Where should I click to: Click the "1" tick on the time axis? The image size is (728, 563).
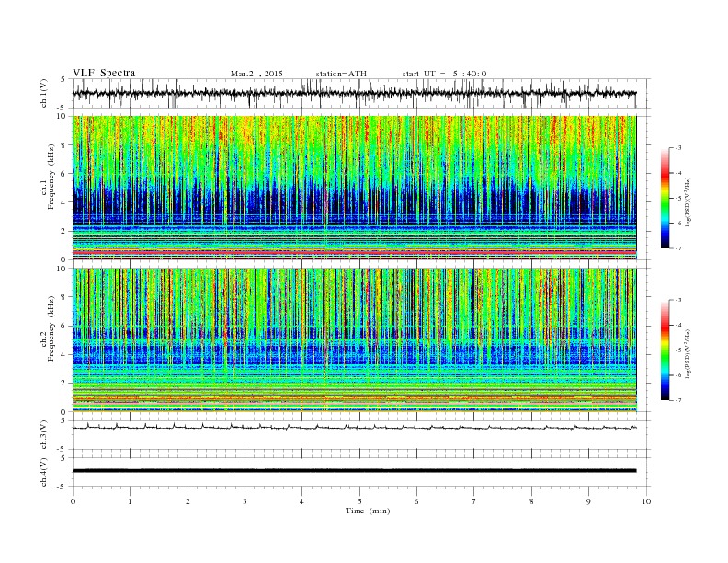(x=130, y=501)
